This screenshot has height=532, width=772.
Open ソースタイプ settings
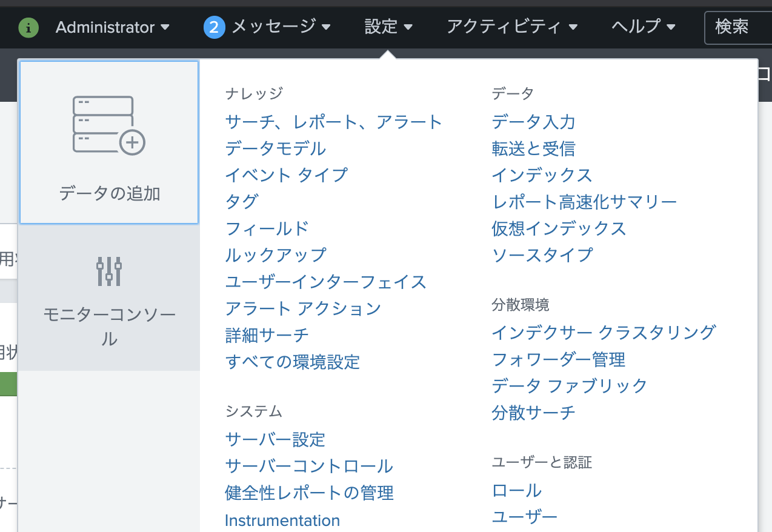(542, 255)
